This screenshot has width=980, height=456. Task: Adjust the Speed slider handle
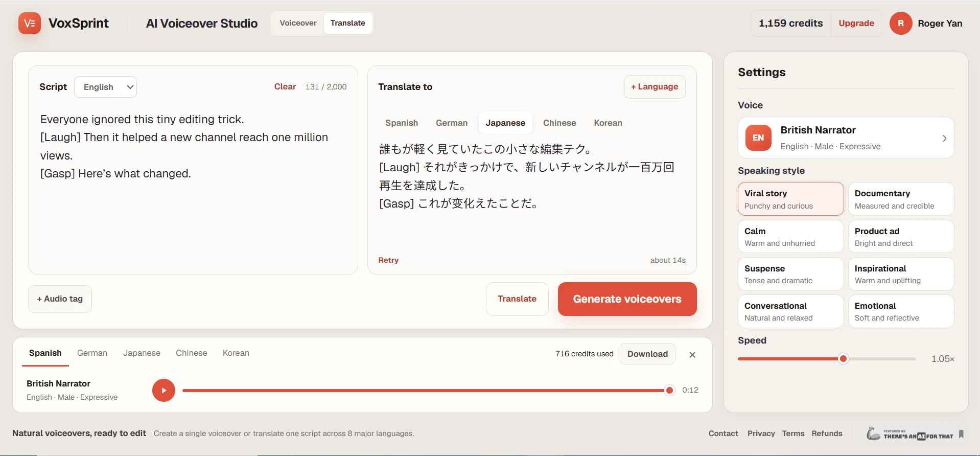844,359
